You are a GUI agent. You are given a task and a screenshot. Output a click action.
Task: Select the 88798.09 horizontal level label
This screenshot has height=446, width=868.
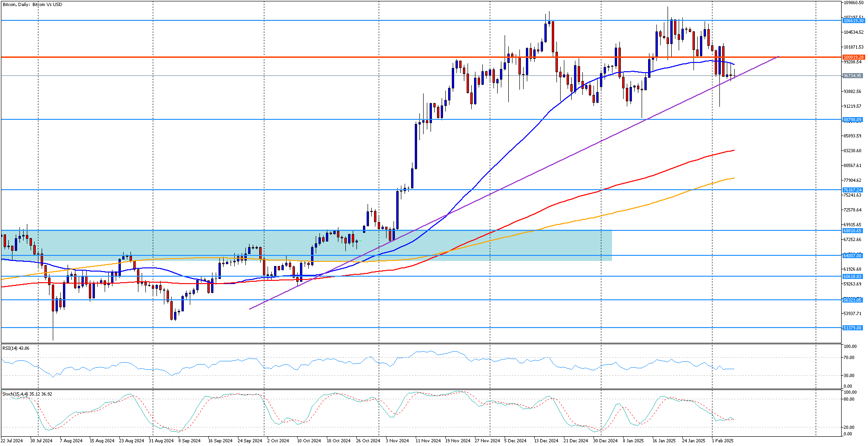pos(852,120)
